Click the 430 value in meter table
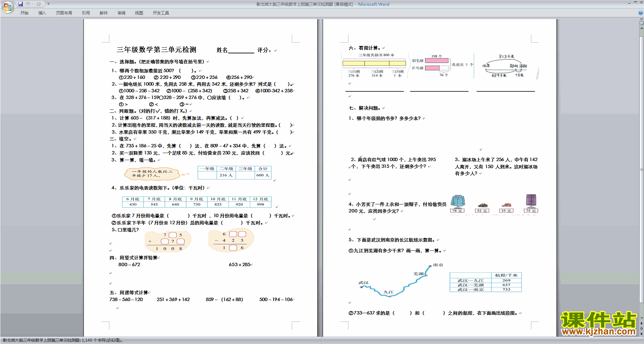 (133, 204)
